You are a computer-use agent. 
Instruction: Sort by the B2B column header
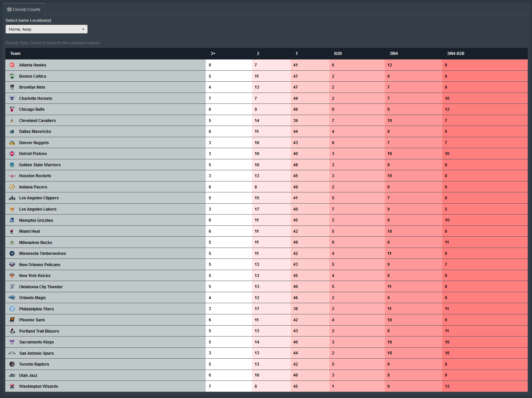(x=338, y=54)
